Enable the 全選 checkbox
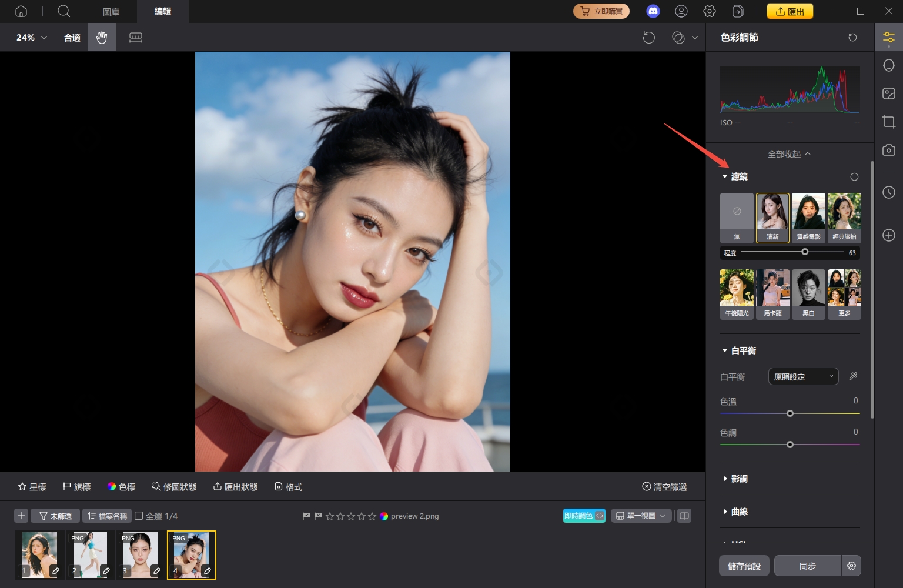Viewport: 903px width, 588px height. click(139, 516)
